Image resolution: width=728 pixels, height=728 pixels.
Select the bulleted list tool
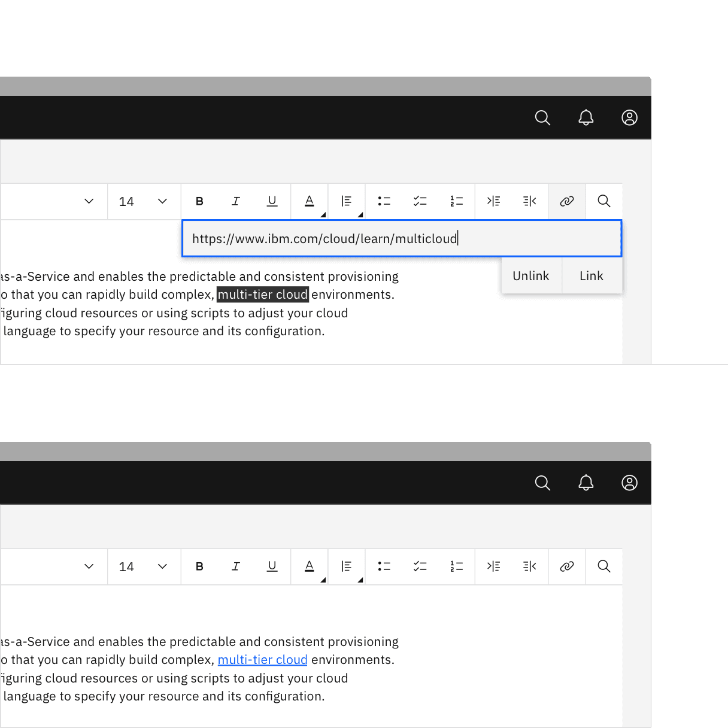pyautogui.click(x=384, y=201)
